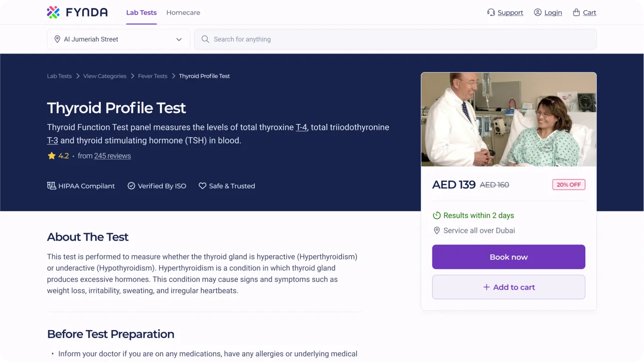Click the green clock icon beside Results
The height and width of the screenshot is (362, 644).
(437, 216)
